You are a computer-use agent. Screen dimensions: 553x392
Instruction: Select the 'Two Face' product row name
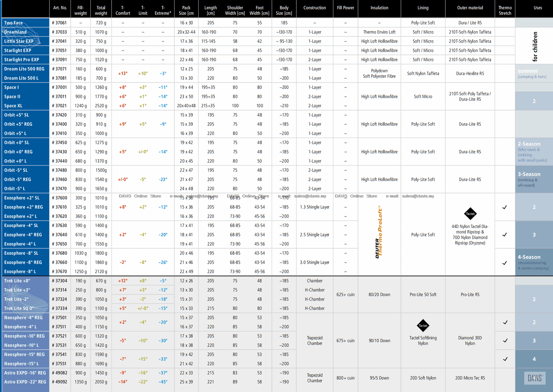[x=13, y=23]
